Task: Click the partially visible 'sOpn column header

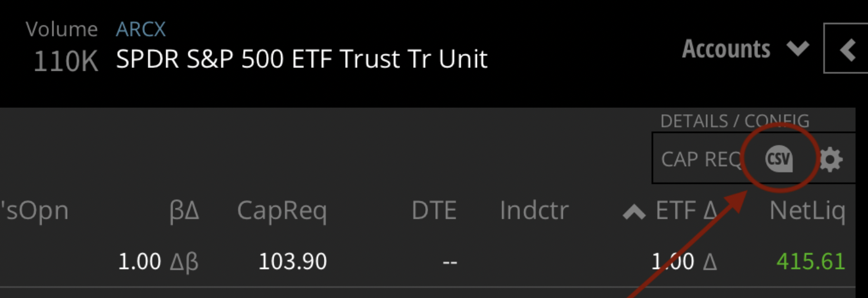Action: (35, 211)
